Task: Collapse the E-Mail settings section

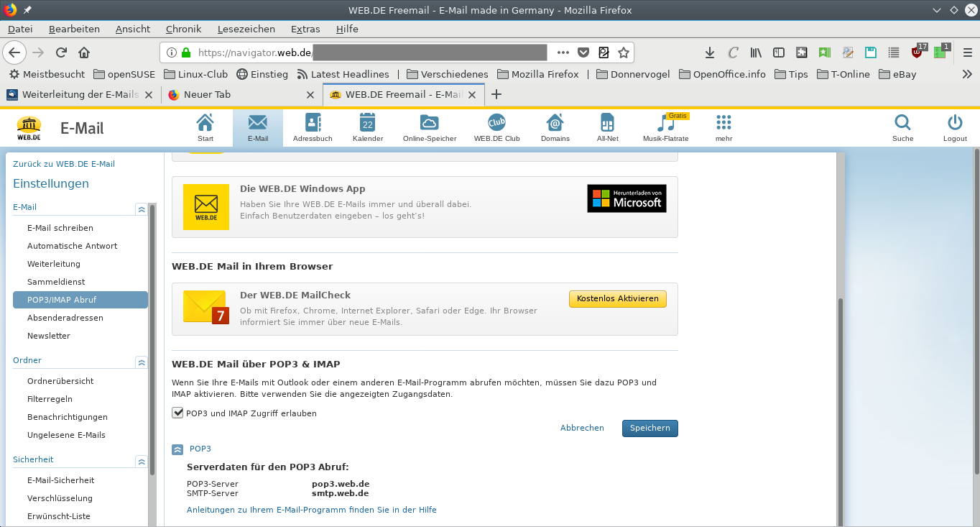Action: point(142,209)
